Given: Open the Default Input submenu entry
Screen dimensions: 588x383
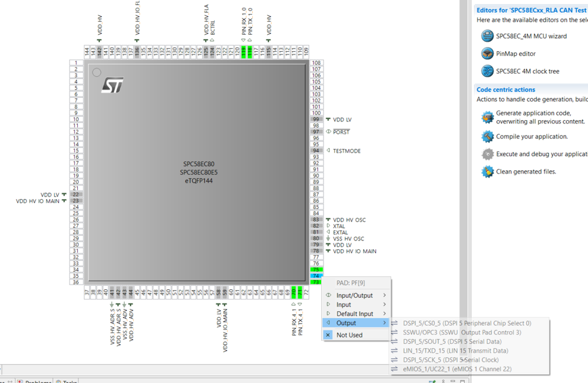Looking at the screenshot, I should [355, 313].
